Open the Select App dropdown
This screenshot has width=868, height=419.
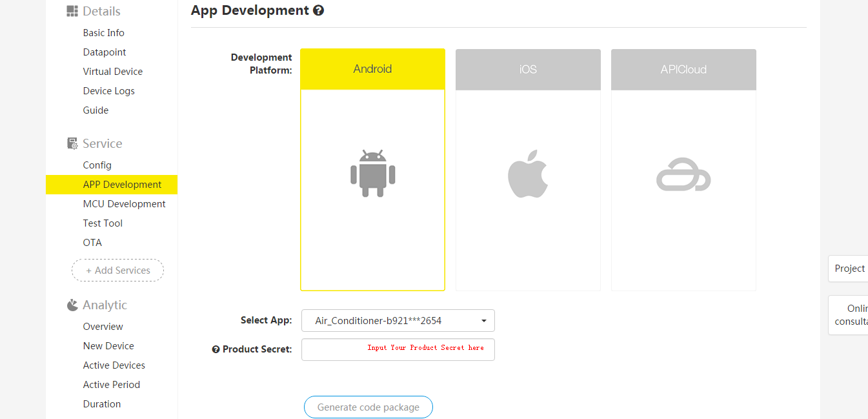[x=398, y=320]
